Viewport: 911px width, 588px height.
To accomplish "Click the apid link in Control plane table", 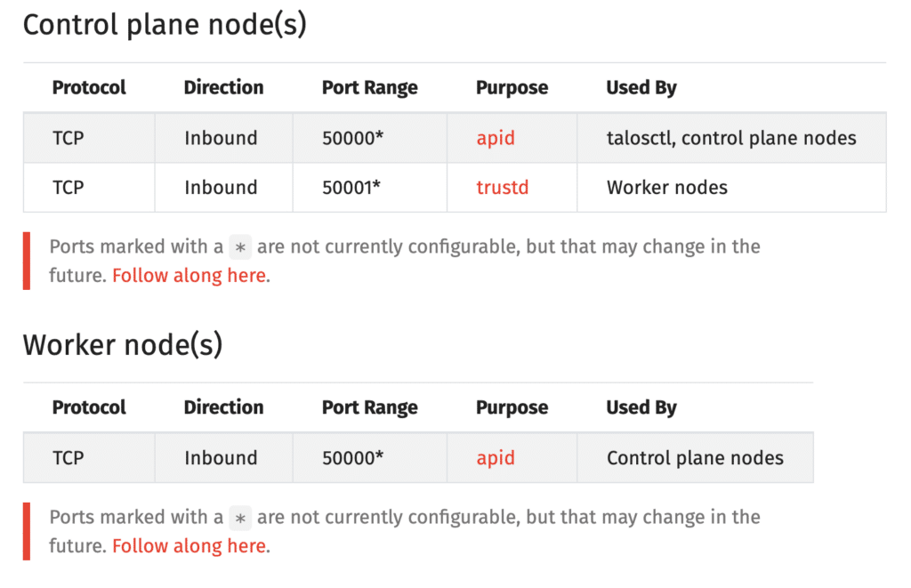I will 496,138.
